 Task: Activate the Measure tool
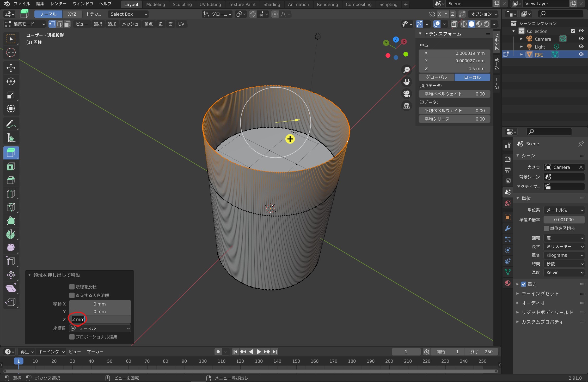[x=11, y=138]
